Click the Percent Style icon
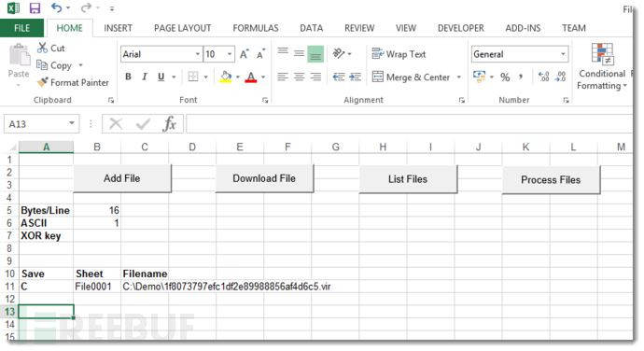Screen dimensions: 644x351 click(x=505, y=77)
